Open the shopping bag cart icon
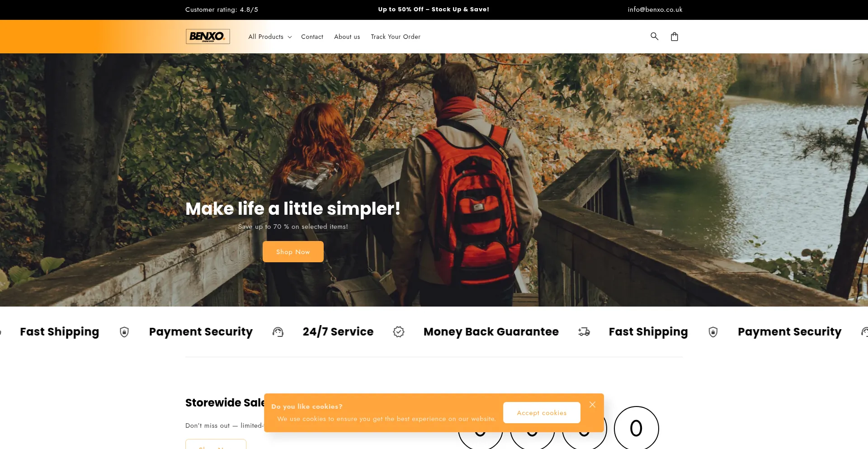 pos(675,37)
